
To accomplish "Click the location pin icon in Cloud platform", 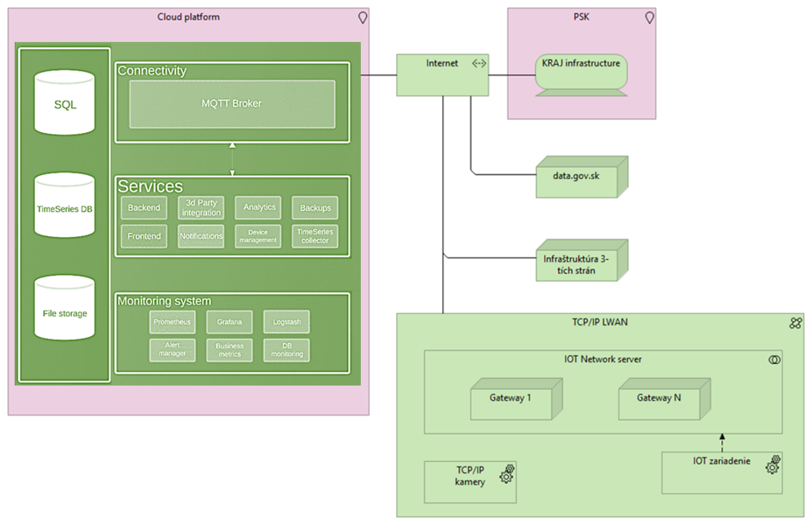I will [362, 18].
